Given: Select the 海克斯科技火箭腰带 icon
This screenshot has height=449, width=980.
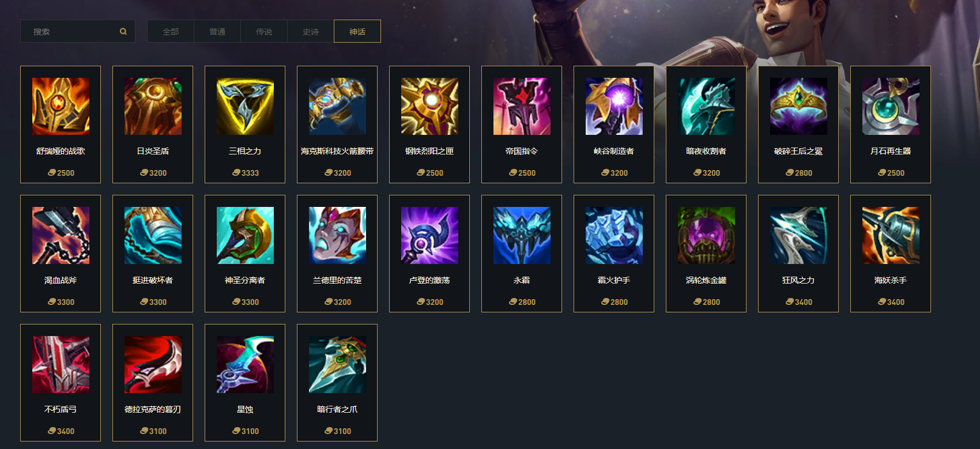Looking at the screenshot, I should click(x=337, y=107).
